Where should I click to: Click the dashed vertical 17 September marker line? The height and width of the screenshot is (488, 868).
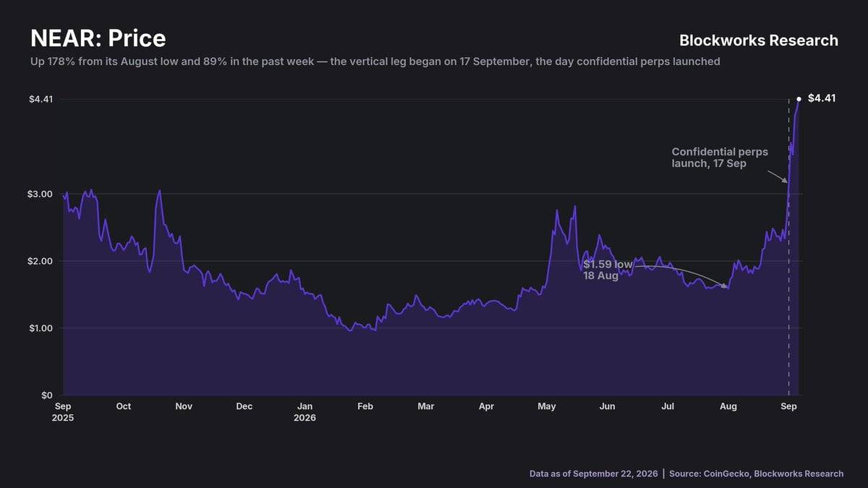click(788, 247)
